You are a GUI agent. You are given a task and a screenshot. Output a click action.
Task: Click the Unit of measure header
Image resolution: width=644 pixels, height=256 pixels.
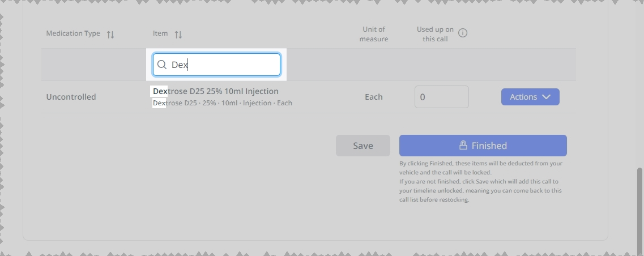click(x=373, y=34)
